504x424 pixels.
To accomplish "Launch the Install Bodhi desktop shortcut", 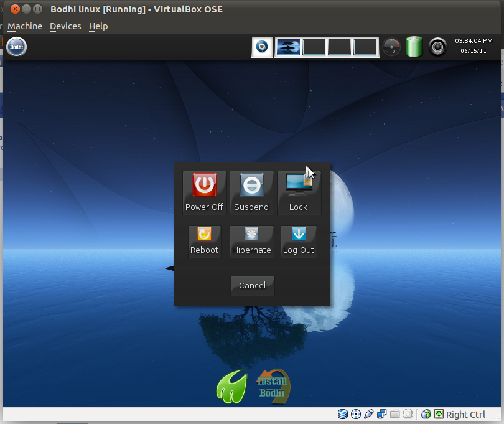I will 273,385.
